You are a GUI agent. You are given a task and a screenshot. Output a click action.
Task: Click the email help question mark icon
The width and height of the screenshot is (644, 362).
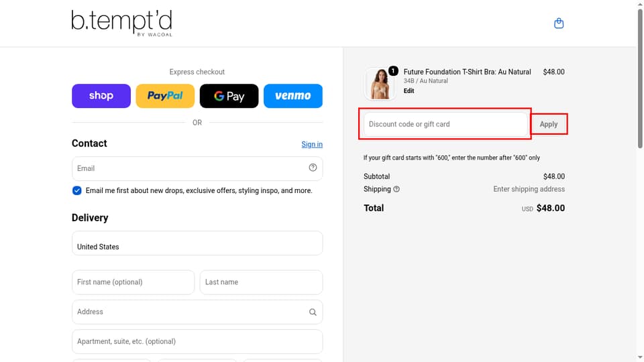click(x=313, y=168)
